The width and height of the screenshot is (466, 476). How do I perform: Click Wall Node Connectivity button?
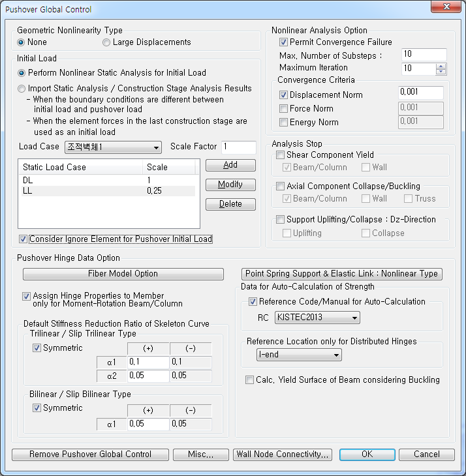(x=283, y=454)
